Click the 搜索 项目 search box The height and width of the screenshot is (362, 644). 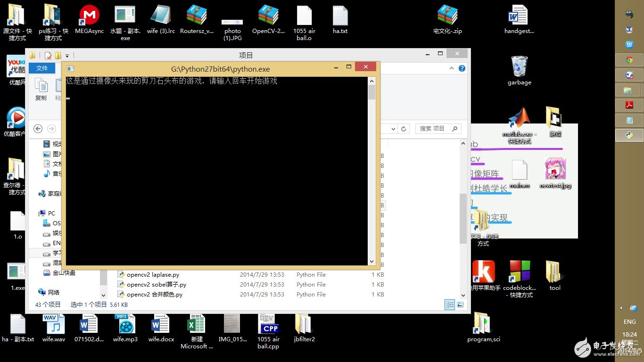(434, 129)
